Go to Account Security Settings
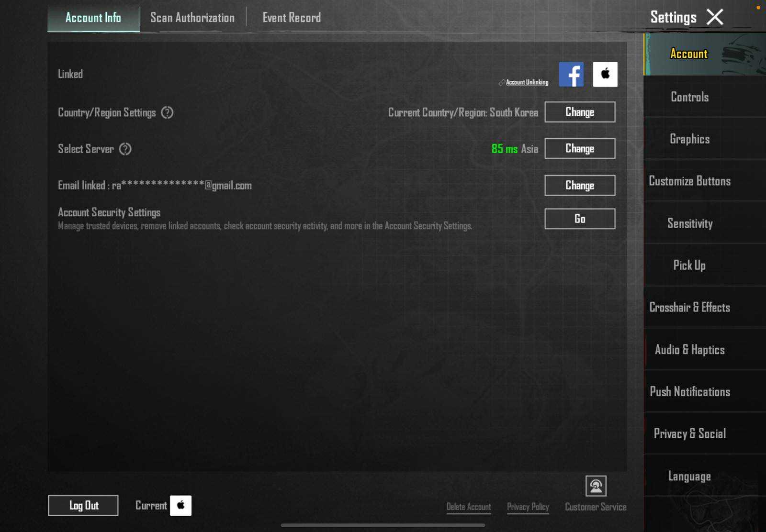This screenshot has height=532, width=766. tap(580, 219)
